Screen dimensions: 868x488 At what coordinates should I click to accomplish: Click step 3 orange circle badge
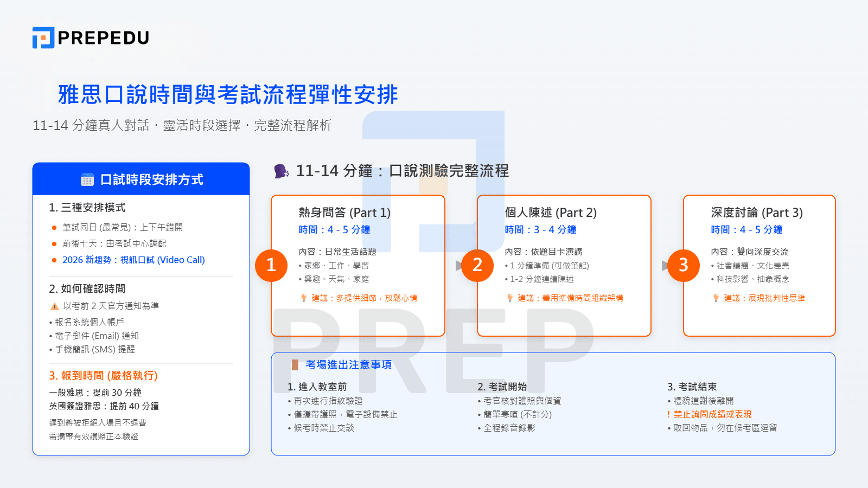pyautogui.click(x=683, y=266)
